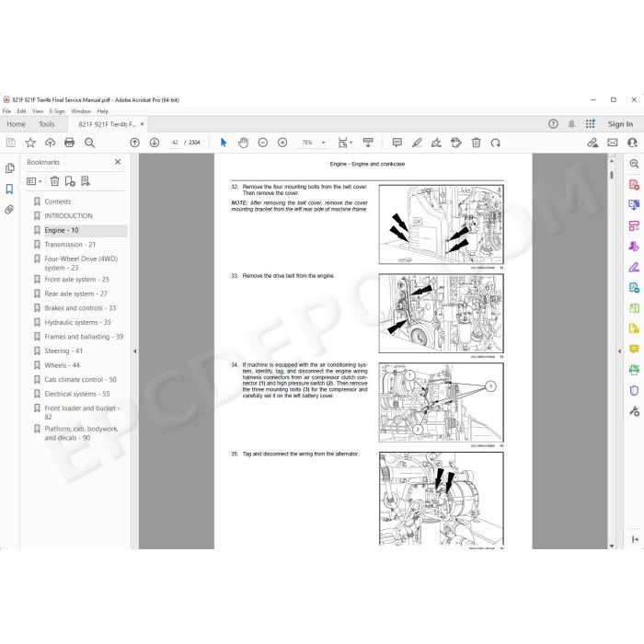Zoom out with the minus icon

[x=263, y=143]
